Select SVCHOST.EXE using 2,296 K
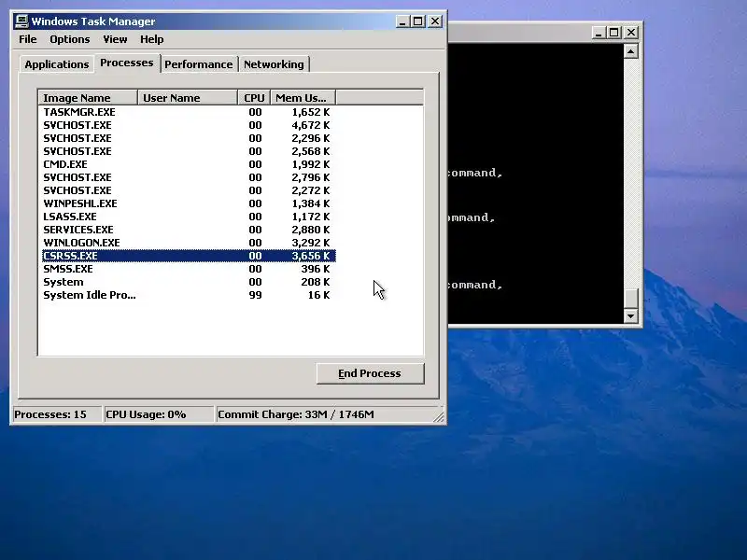Screen dimensions: 747x560 pos(189,138)
